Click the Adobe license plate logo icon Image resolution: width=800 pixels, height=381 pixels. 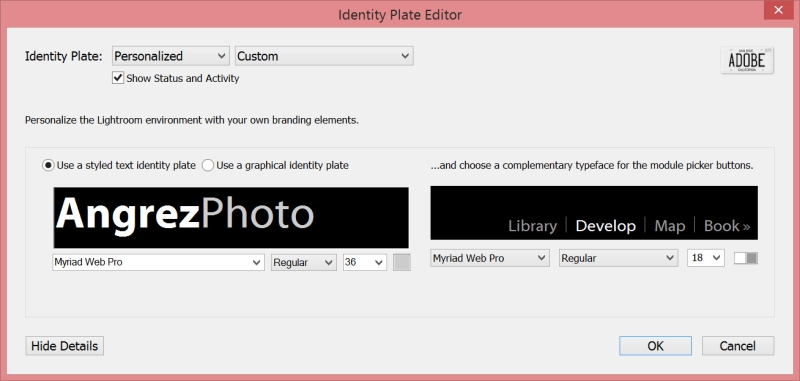pyautogui.click(x=747, y=61)
